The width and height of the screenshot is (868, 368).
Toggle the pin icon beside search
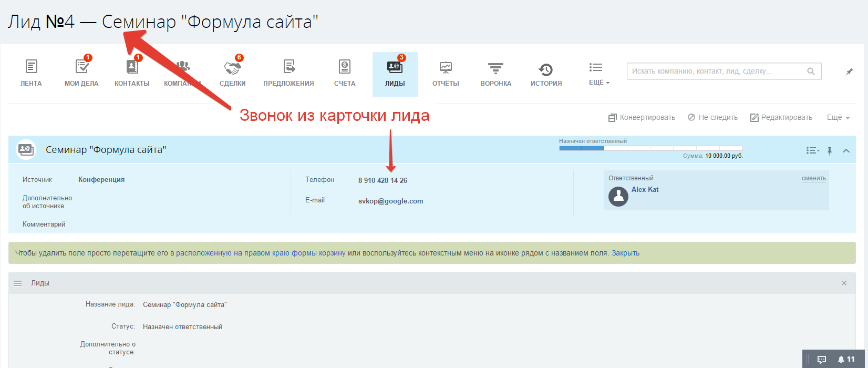click(849, 71)
